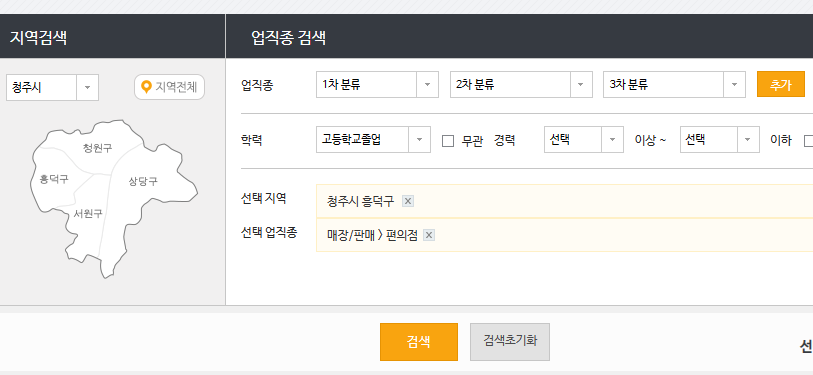
Task: Select 청원구 district on the map
Action: 97,148
